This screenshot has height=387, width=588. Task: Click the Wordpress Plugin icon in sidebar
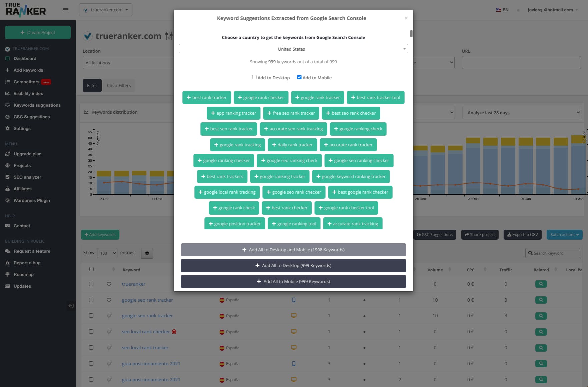pos(7,200)
